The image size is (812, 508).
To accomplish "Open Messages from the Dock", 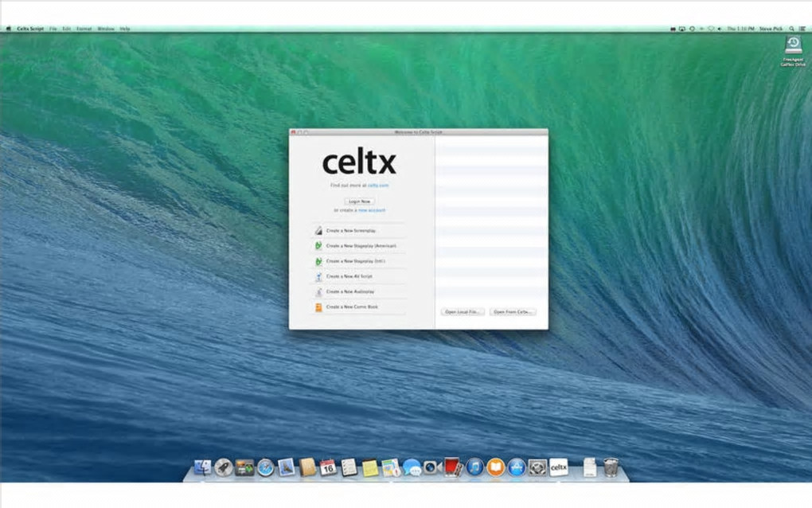I will click(412, 467).
